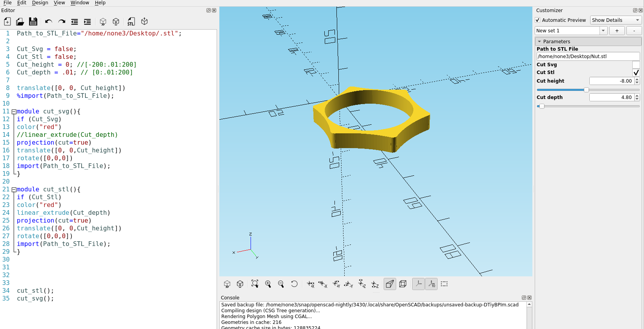Toggle the Show Edges dashed box icon

click(x=444, y=284)
